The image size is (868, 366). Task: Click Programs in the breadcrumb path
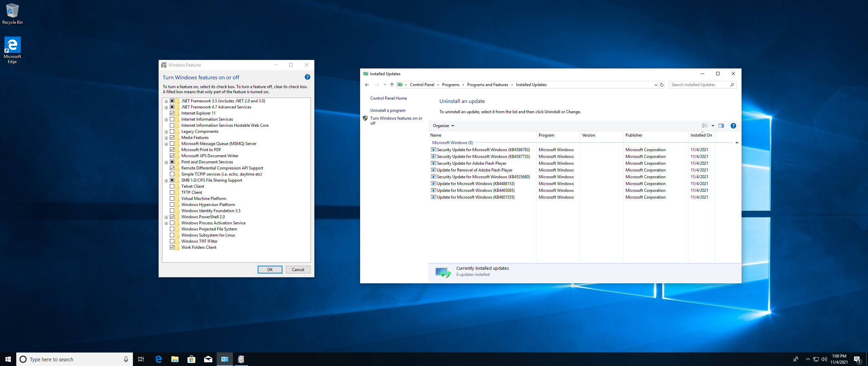pyautogui.click(x=451, y=85)
